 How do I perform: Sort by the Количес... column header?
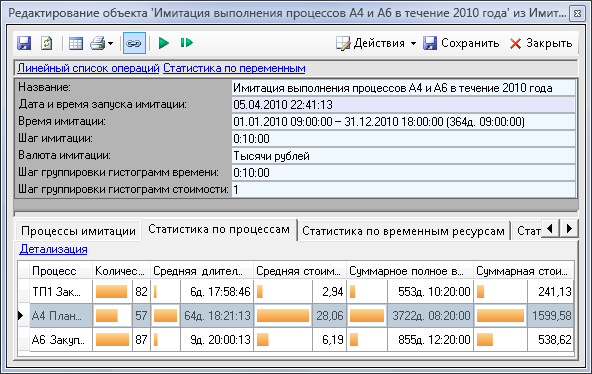[x=121, y=271]
